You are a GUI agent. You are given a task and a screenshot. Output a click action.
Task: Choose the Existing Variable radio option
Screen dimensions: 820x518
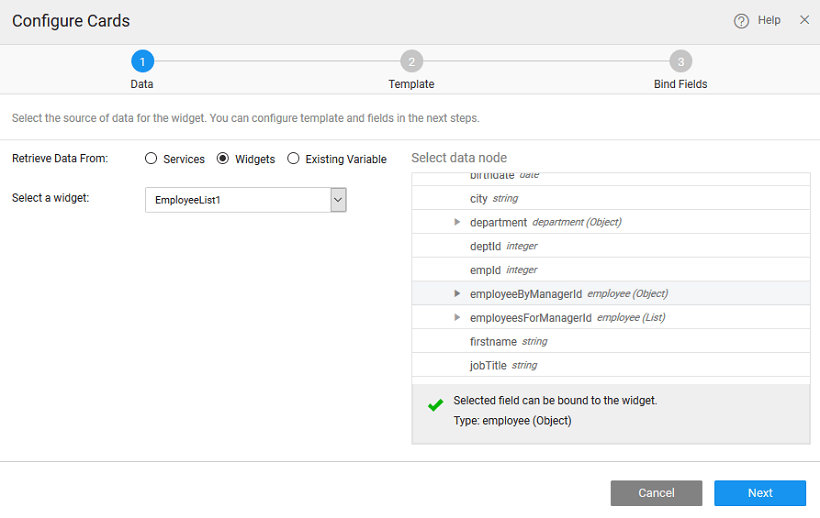[x=293, y=159]
